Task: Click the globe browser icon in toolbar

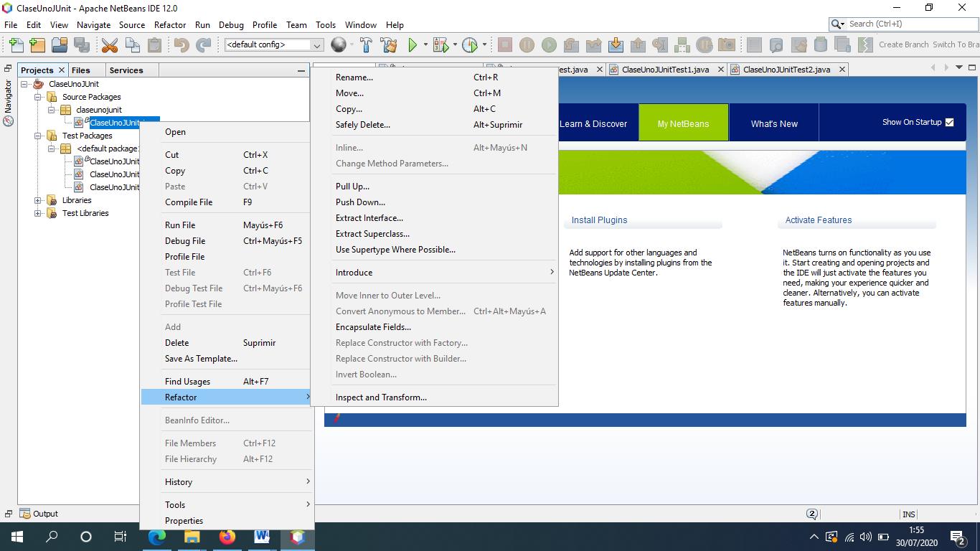Action: click(x=339, y=44)
